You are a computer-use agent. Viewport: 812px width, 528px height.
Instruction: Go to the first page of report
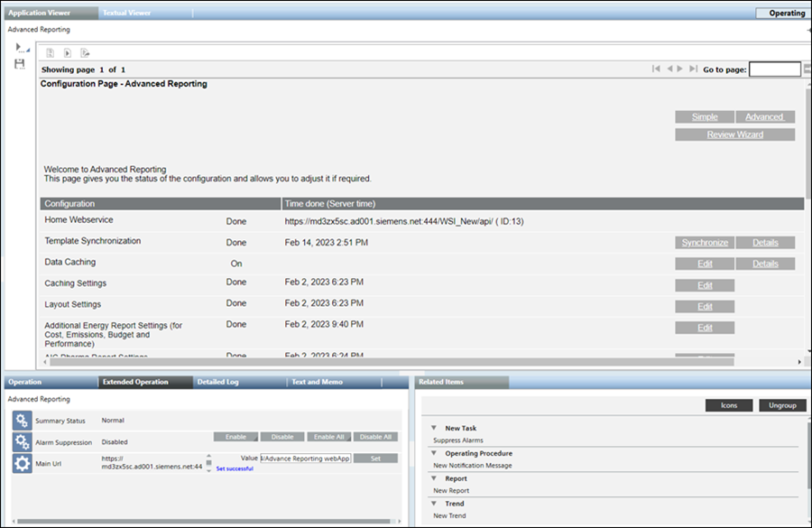click(656, 69)
